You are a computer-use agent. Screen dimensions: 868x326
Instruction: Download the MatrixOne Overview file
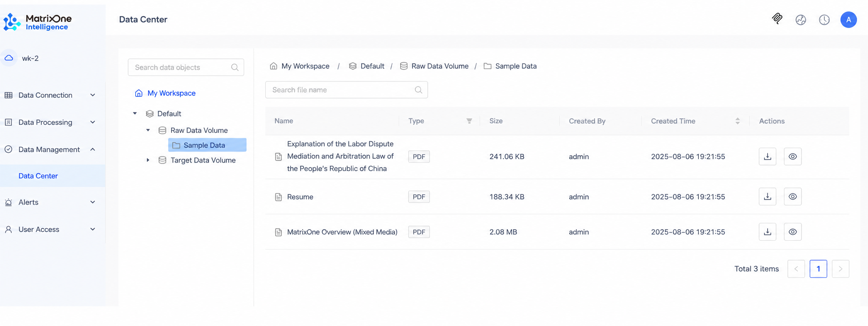pos(767,232)
